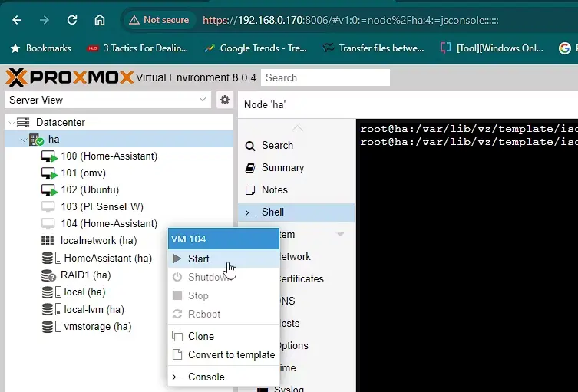This screenshot has height=392, width=578.
Task: Click the address bar URL
Action: (x=350, y=20)
